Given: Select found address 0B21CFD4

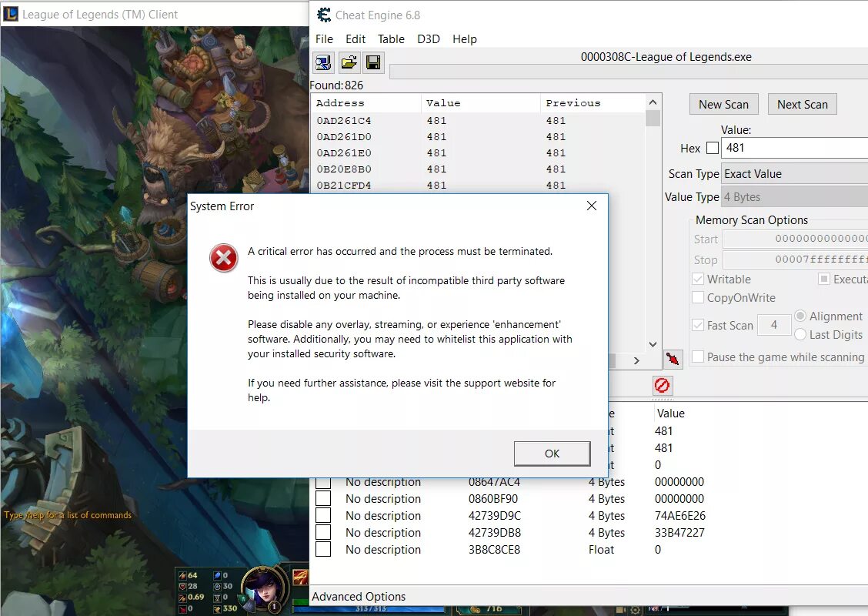Looking at the screenshot, I should coord(479,185).
